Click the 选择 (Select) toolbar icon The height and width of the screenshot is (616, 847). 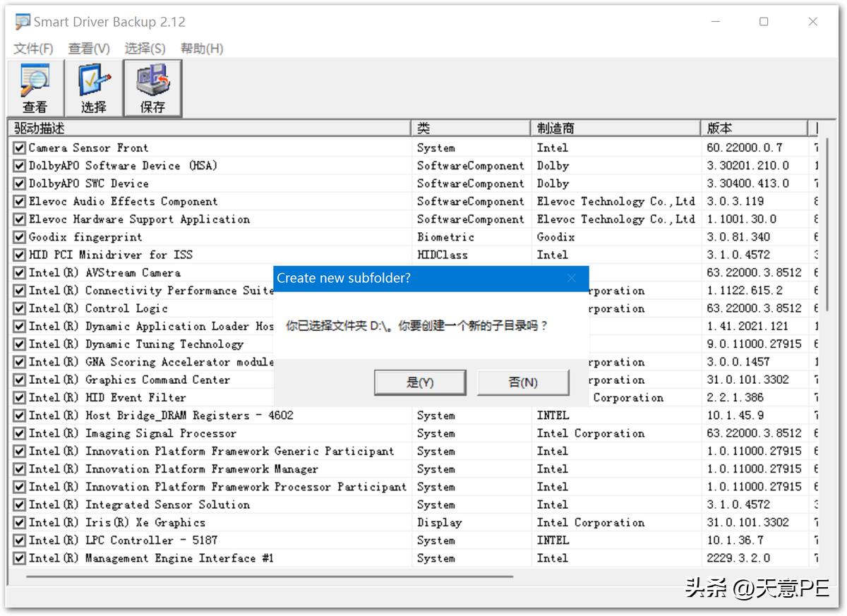coord(92,87)
